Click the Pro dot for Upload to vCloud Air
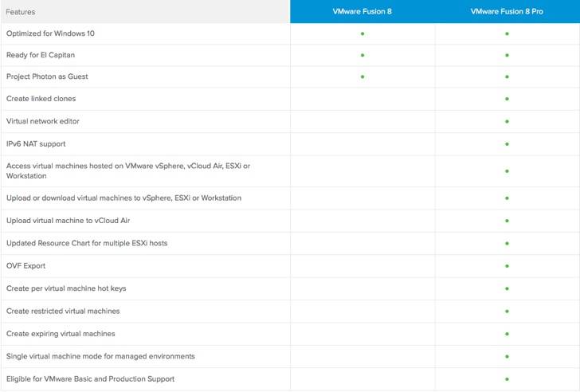 (507, 221)
